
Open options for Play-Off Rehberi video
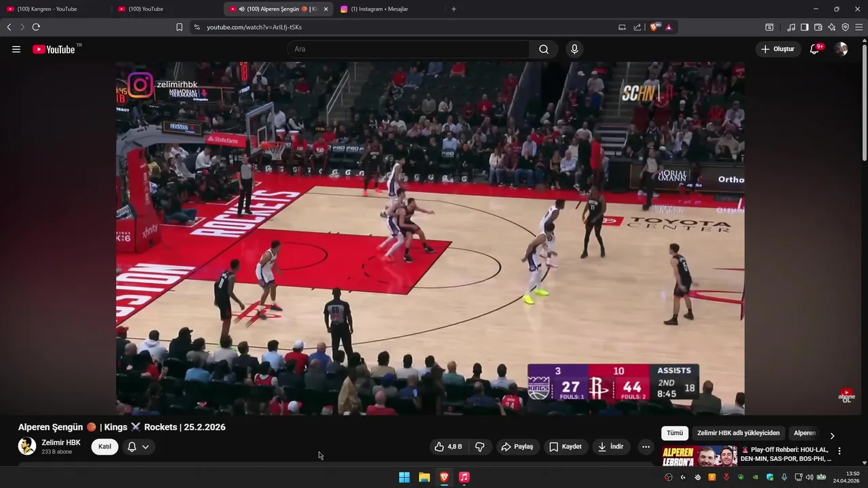[x=840, y=451]
